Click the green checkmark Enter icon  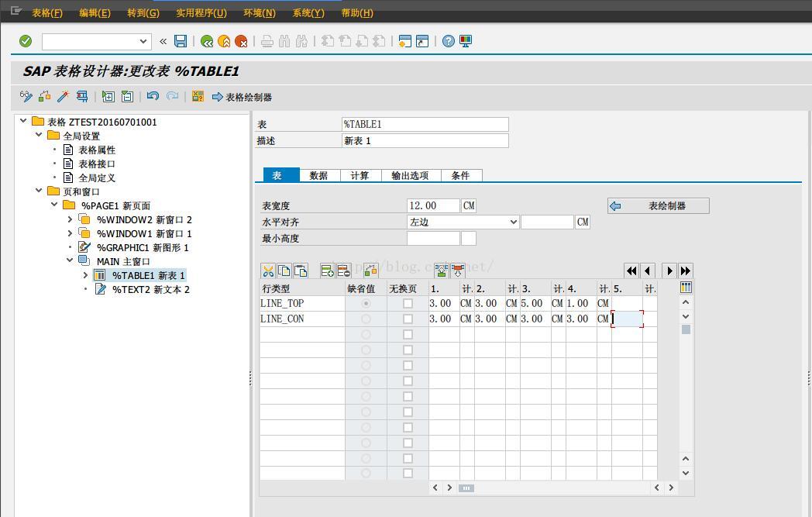pos(26,41)
